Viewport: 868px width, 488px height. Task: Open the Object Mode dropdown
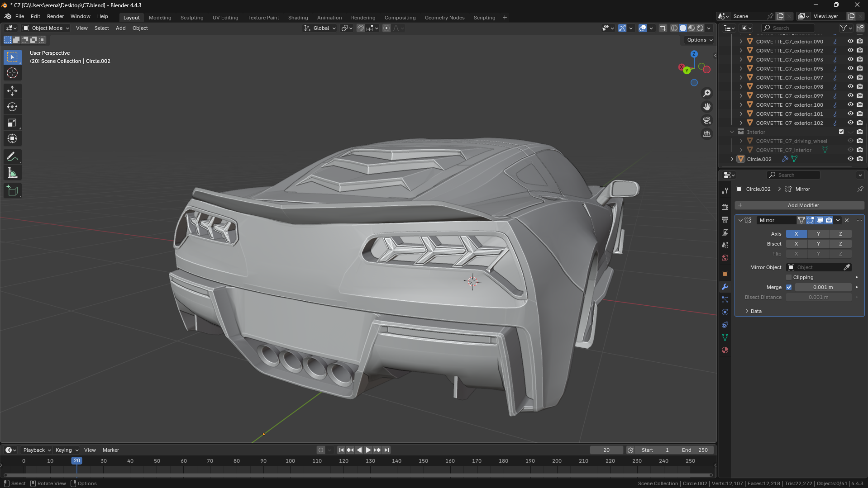click(x=46, y=28)
